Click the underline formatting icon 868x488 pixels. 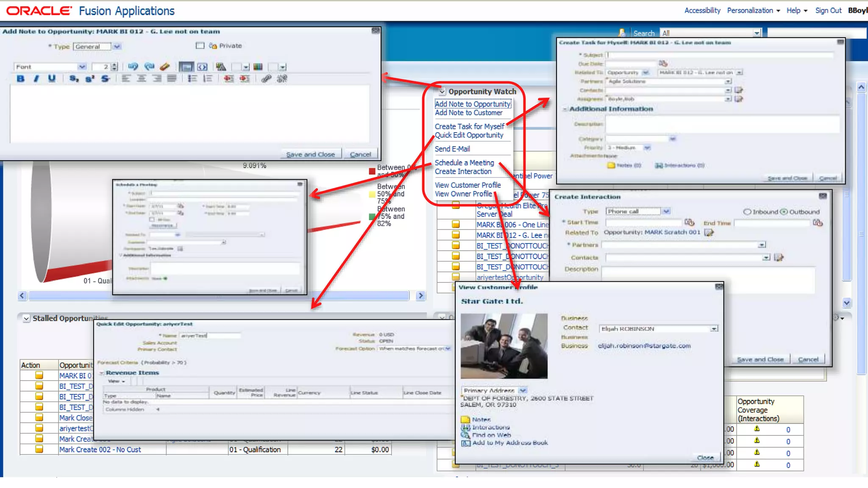pos(52,79)
